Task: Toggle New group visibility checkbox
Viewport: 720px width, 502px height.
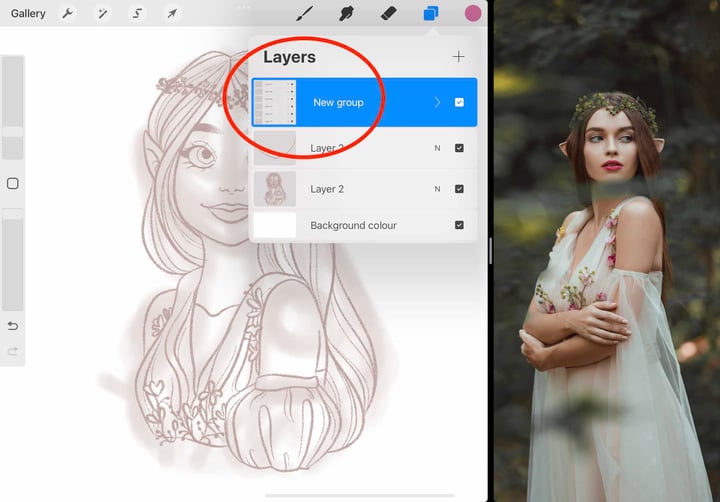Action: [x=459, y=102]
